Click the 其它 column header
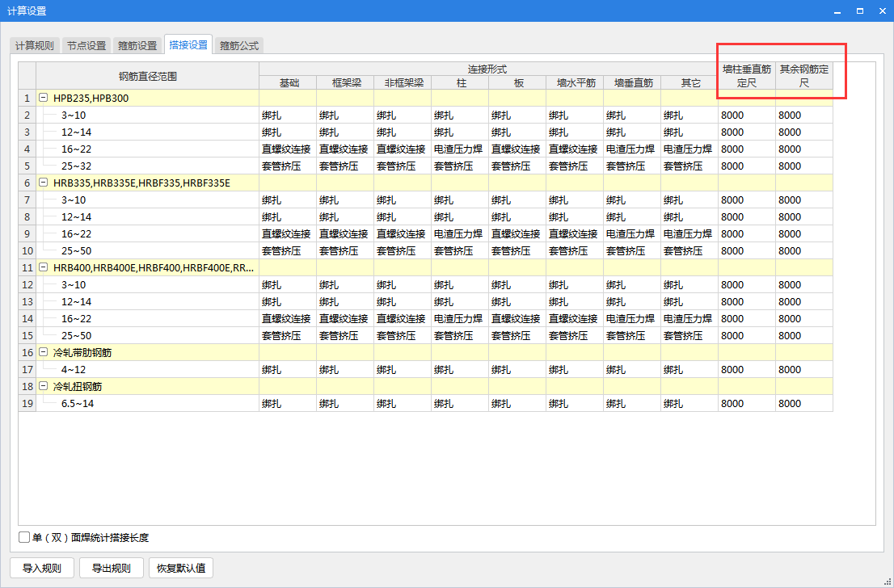894x588 pixels. click(x=689, y=82)
